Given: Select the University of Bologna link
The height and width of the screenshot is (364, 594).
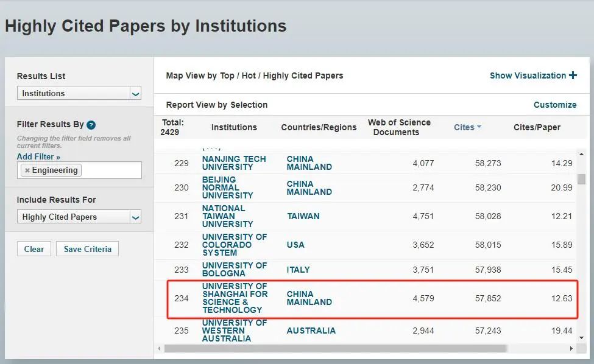Looking at the screenshot, I should 234,269.
